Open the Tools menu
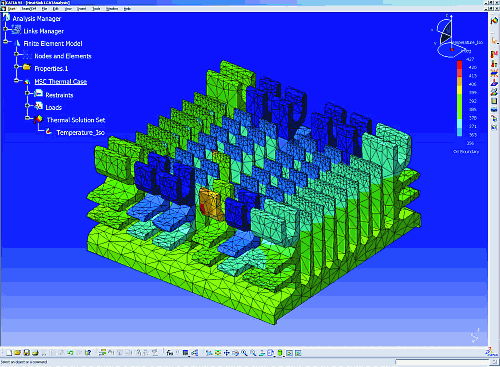This screenshot has height=367, width=500. pyautogui.click(x=96, y=9)
